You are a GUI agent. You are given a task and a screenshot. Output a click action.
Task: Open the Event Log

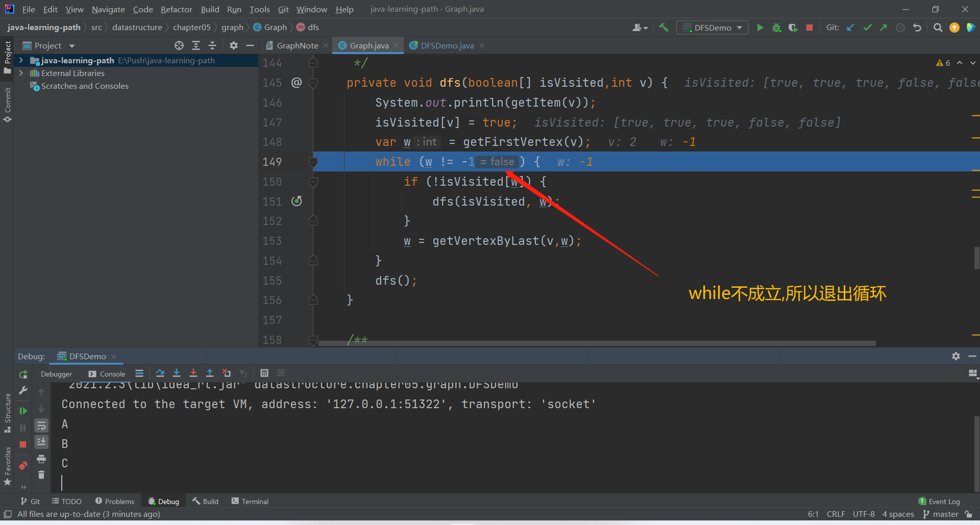(x=939, y=502)
